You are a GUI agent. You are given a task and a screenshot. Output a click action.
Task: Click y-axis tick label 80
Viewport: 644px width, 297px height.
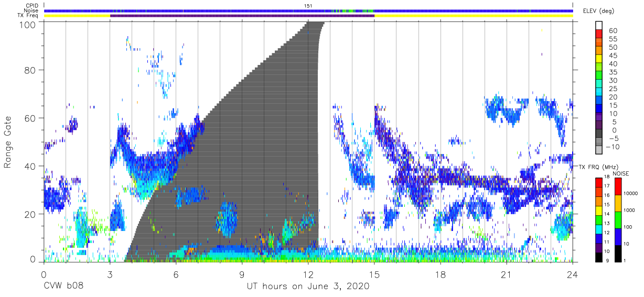click(x=29, y=69)
